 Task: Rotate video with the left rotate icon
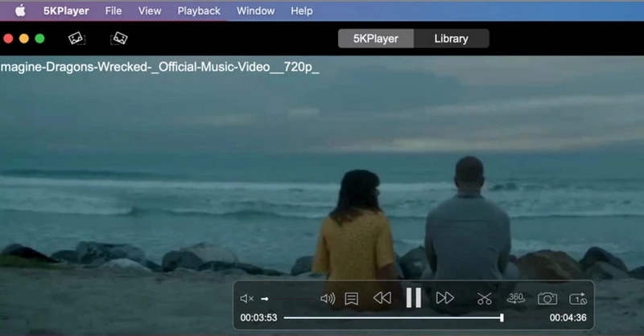(76, 38)
